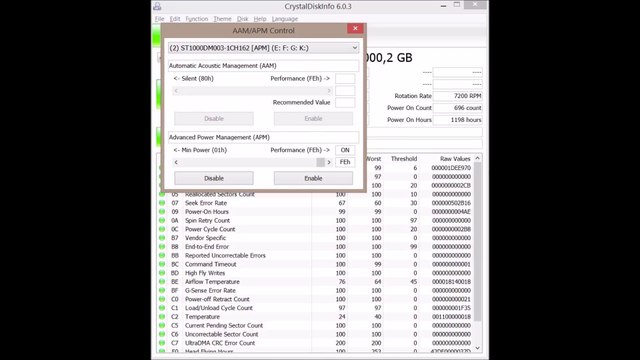This screenshot has width=640, height=360.
Task: Click the UltraDMA CRC Error Count status icon
Action: coord(162,343)
